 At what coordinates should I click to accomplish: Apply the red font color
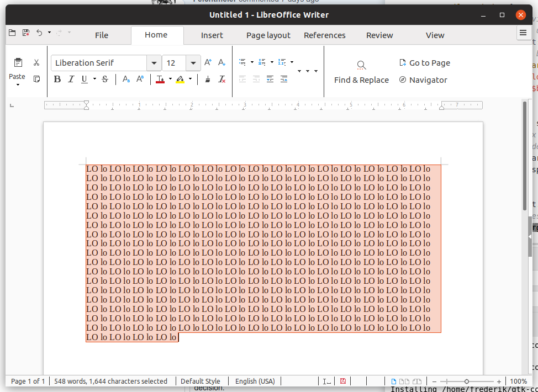click(160, 80)
